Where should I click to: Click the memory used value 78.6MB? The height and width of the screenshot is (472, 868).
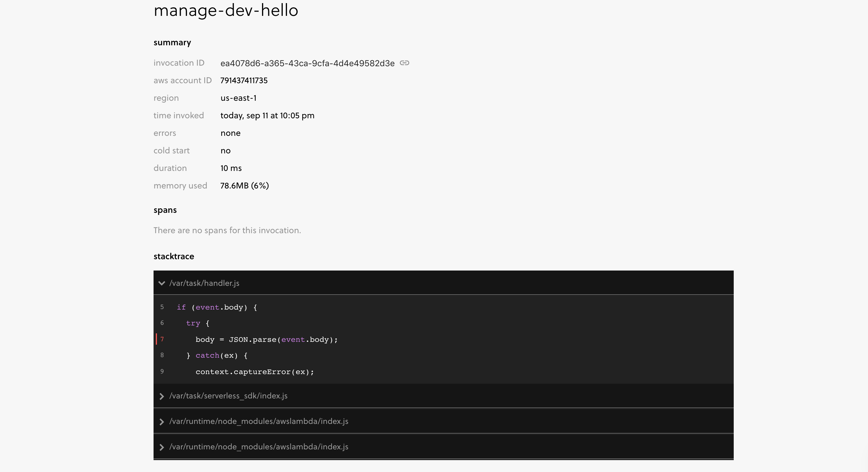tap(244, 186)
